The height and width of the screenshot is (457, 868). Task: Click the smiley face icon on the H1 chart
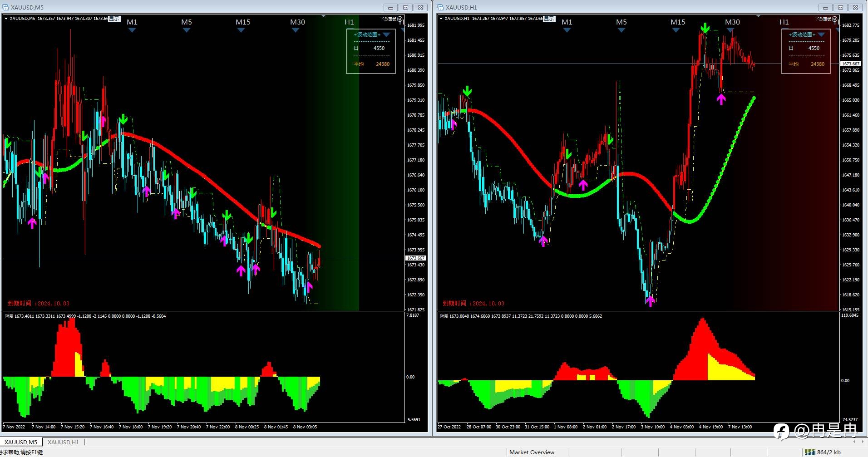click(x=835, y=19)
